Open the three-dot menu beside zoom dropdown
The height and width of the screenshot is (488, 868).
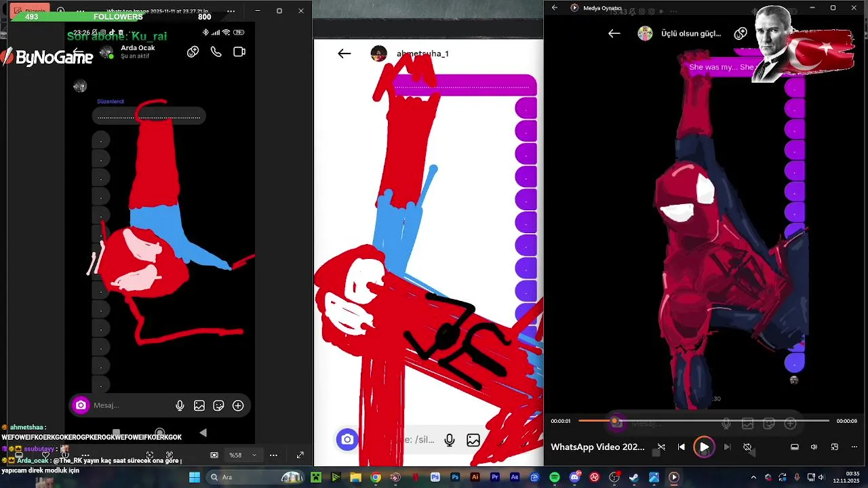click(x=273, y=455)
